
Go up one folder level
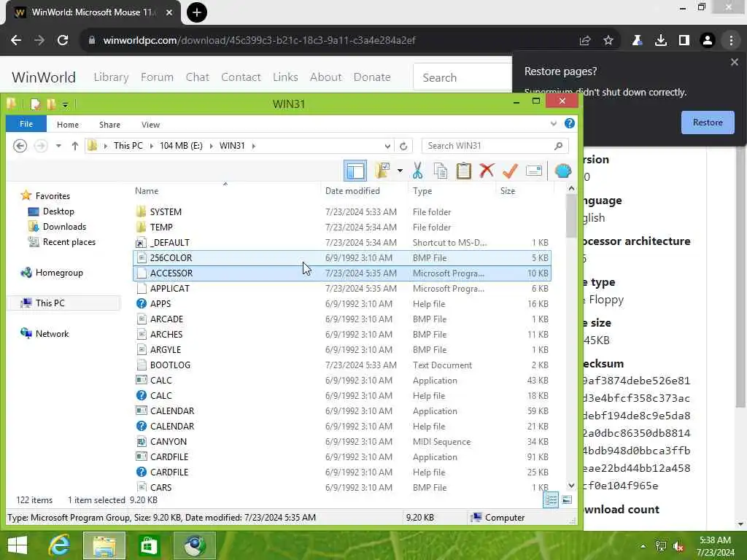pyautogui.click(x=75, y=146)
